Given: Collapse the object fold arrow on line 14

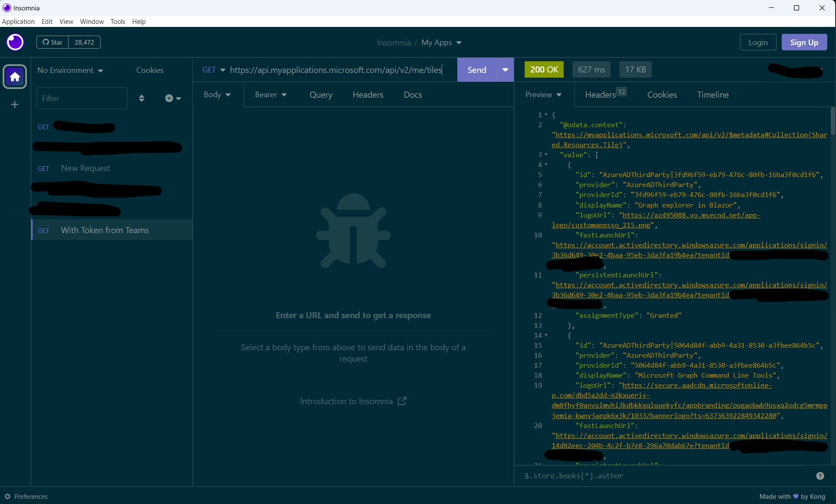Looking at the screenshot, I should (546, 335).
